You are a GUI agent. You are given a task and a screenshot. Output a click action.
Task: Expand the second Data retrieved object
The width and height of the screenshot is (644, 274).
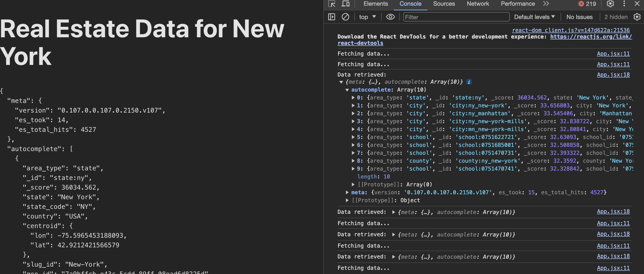393,212
